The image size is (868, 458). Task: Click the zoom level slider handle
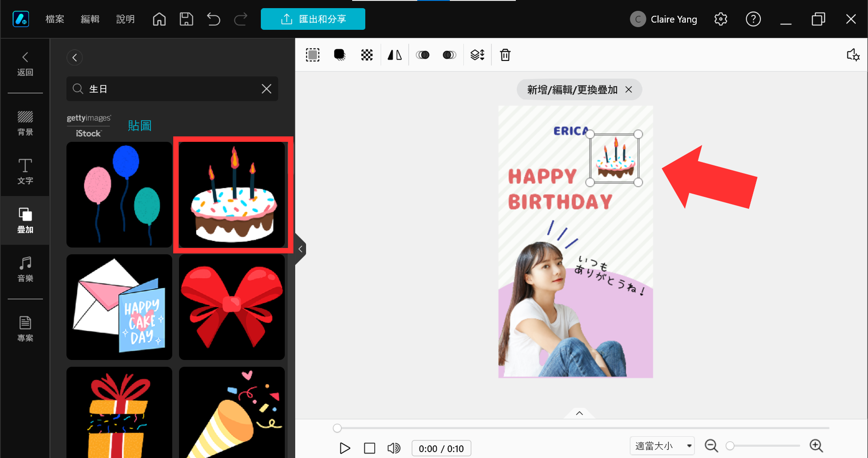pos(730,446)
